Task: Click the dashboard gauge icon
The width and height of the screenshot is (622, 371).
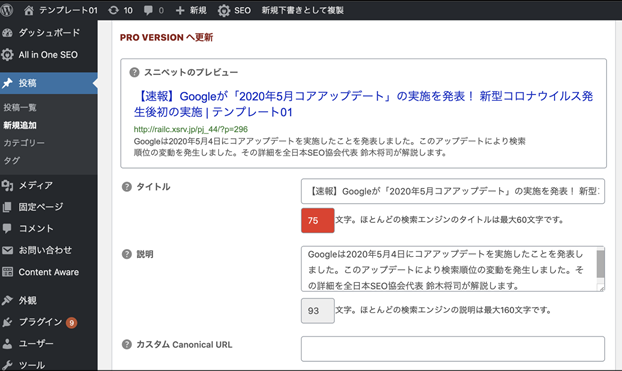Action: coord(7,33)
